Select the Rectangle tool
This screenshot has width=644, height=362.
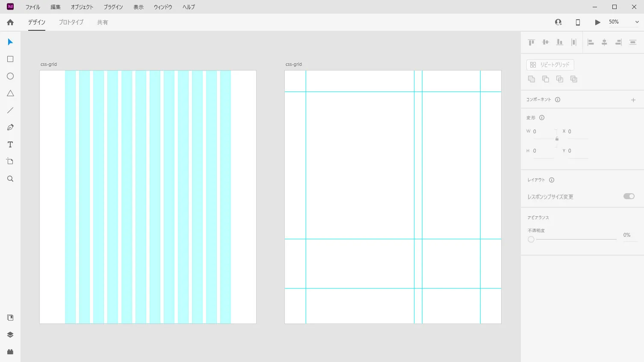coord(10,59)
